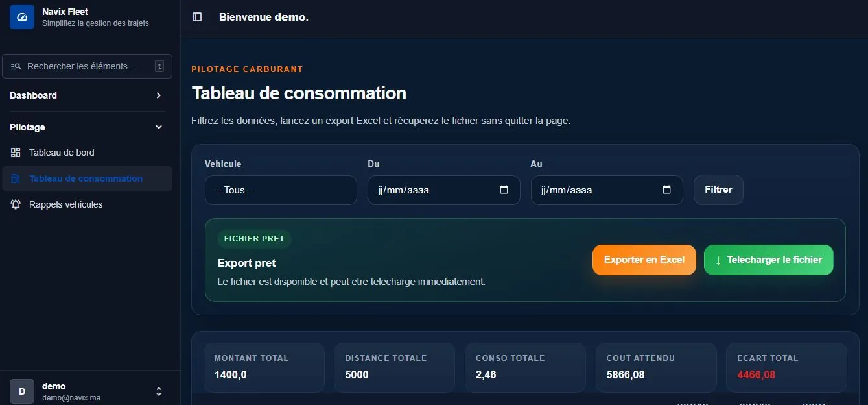Expand the Dashboard section chevron
868x405 pixels.
[x=159, y=95]
